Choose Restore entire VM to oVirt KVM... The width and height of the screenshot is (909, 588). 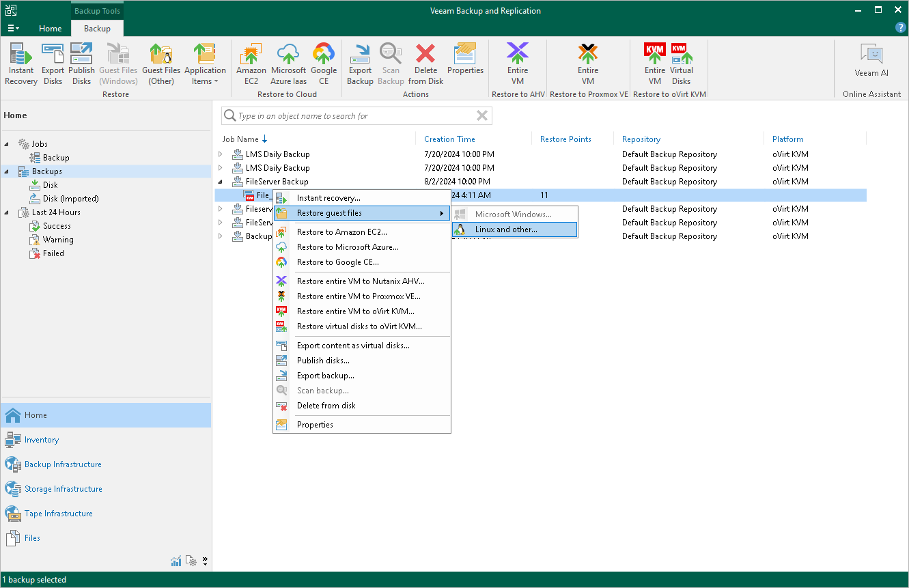(x=362, y=311)
